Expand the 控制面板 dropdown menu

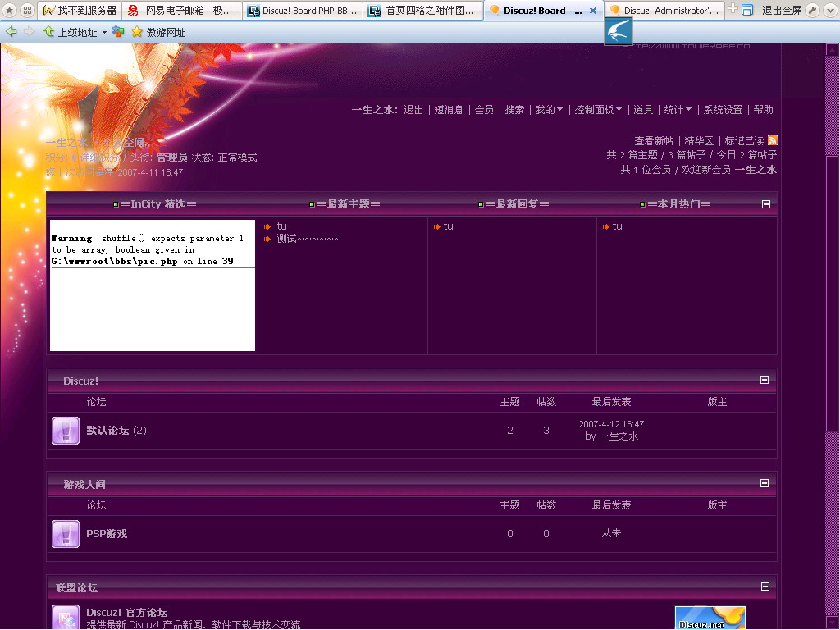(598, 110)
